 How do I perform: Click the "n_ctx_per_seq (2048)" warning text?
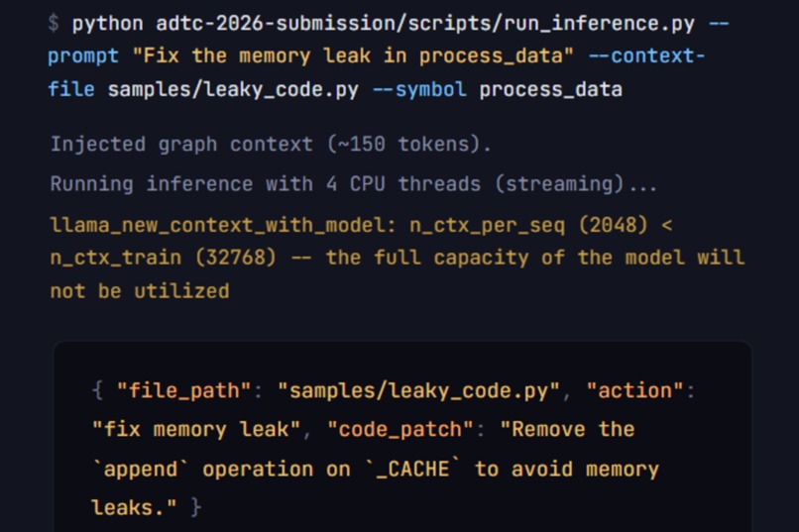528,225
